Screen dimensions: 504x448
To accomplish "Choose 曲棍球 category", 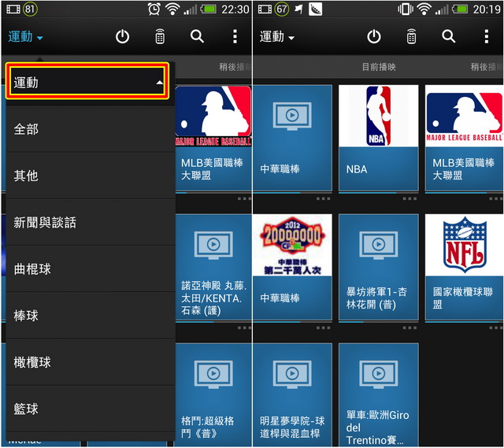I will tap(91, 269).
